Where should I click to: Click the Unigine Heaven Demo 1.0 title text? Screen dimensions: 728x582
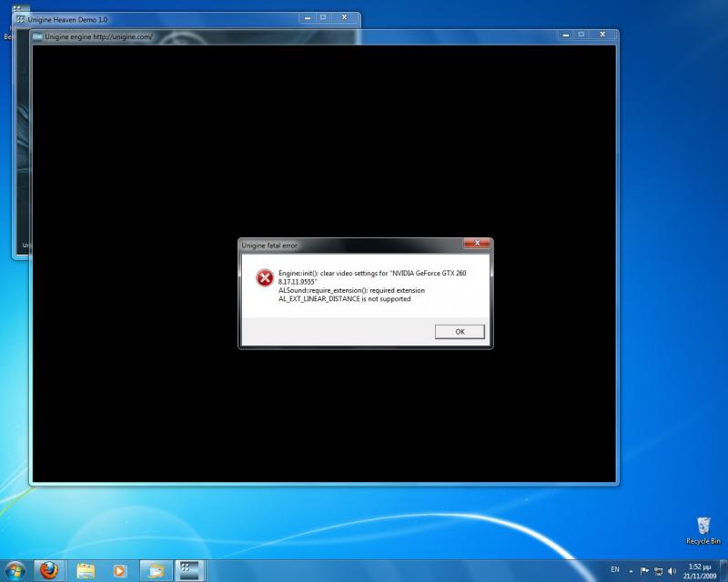(x=67, y=19)
